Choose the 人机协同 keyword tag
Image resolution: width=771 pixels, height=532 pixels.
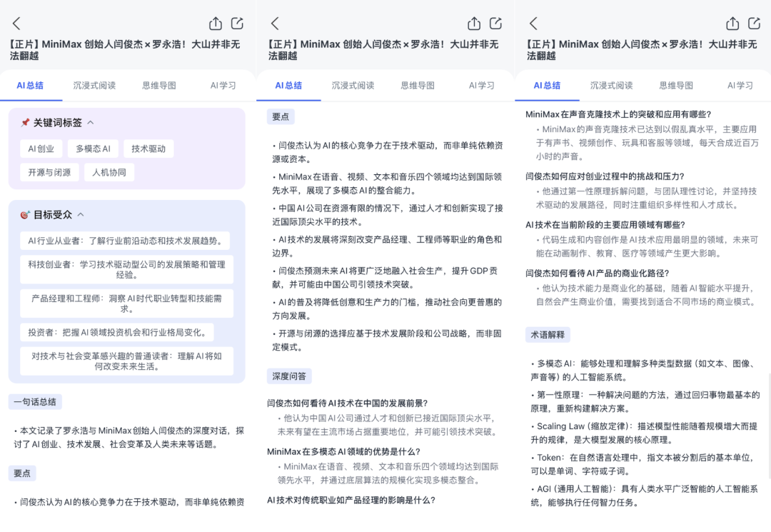tap(109, 172)
